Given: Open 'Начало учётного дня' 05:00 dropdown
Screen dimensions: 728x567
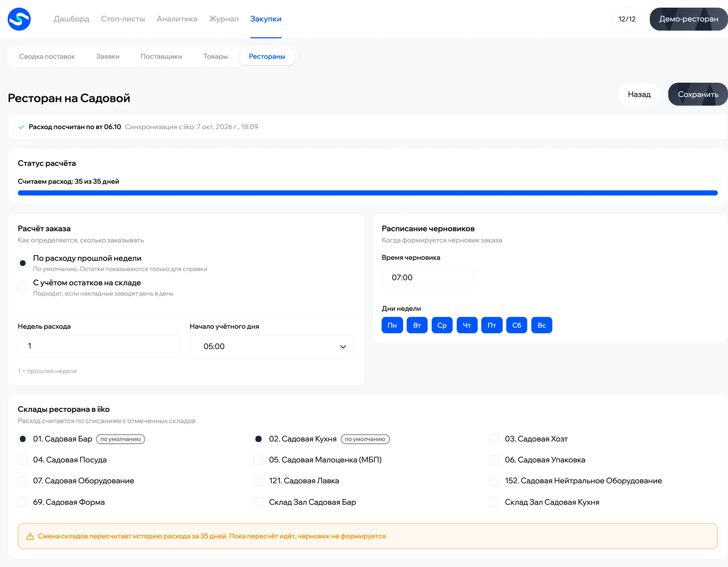Looking at the screenshot, I should pyautogui.click(x=272, y=346).
